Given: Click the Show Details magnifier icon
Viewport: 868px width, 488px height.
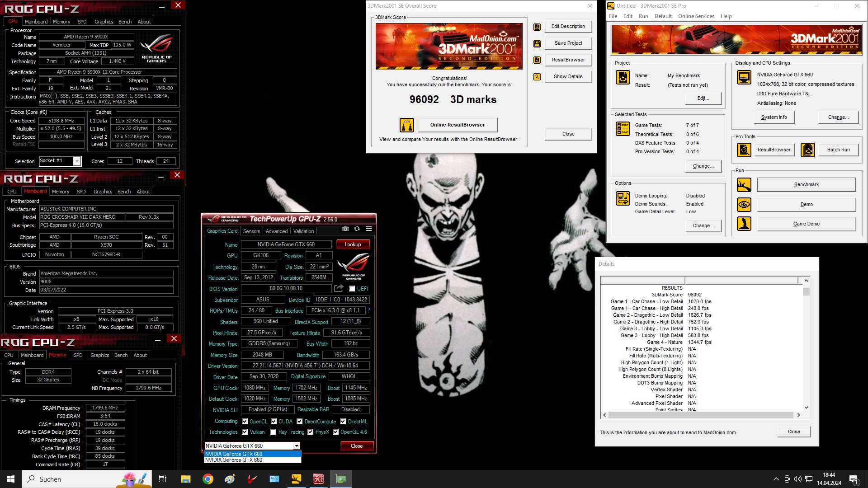Looking at the screenshot, I should click(537, 77).
